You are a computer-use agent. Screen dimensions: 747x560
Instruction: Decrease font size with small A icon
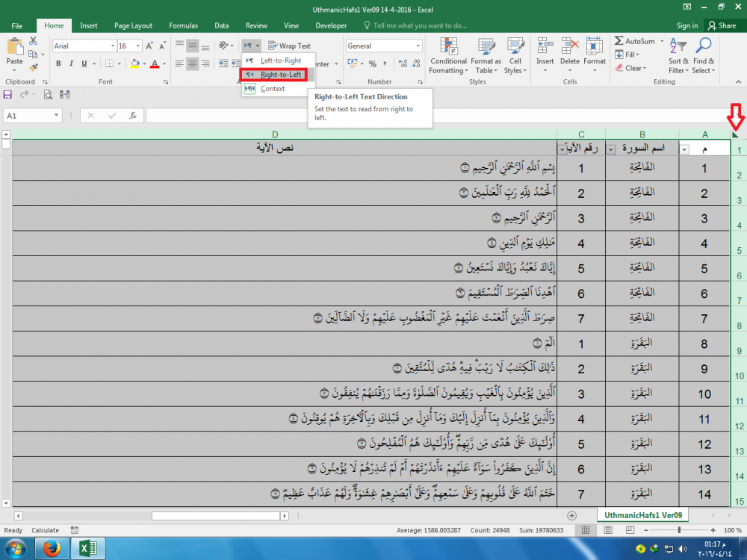162,46
